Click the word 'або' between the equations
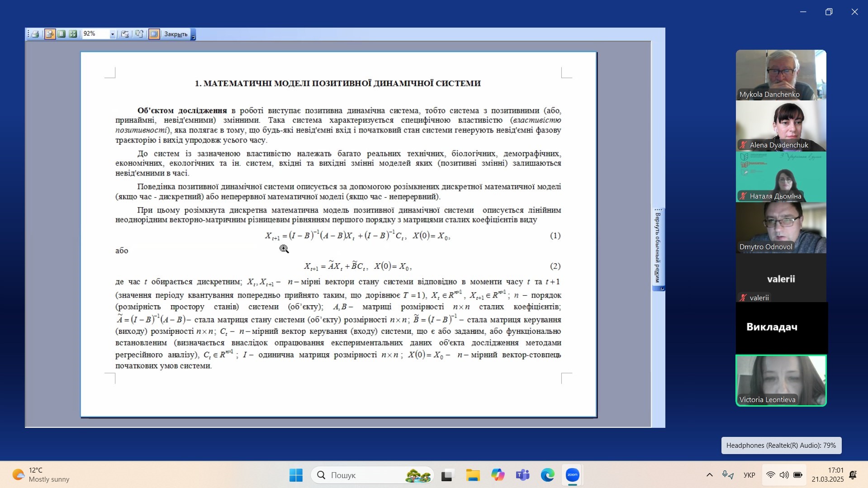868x488 pixels. tap(122, 251)
